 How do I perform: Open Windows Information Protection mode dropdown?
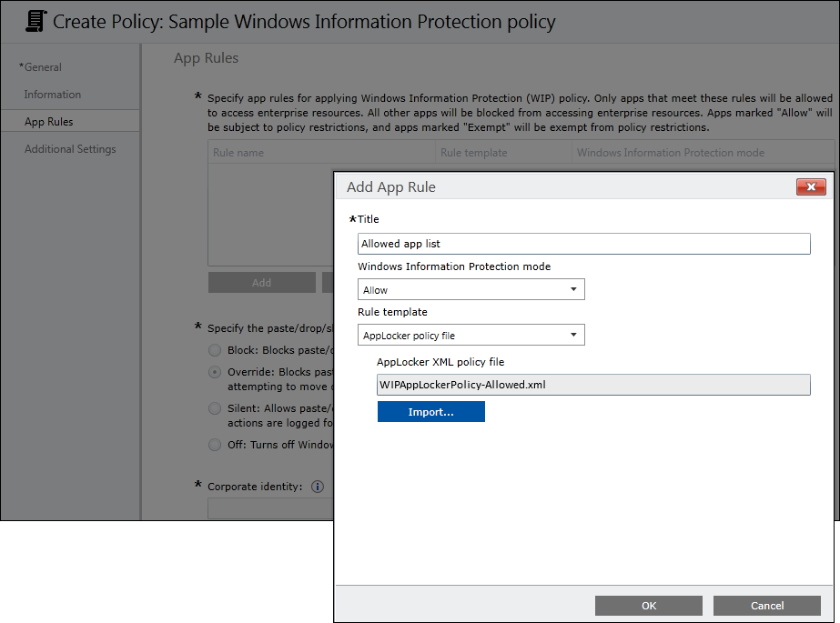[471, 290]
